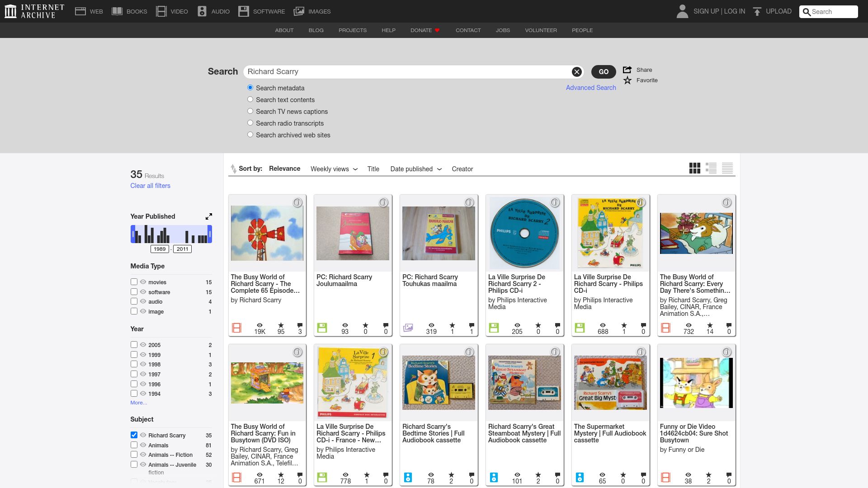Sort results by Title

(x=373, y=169)
